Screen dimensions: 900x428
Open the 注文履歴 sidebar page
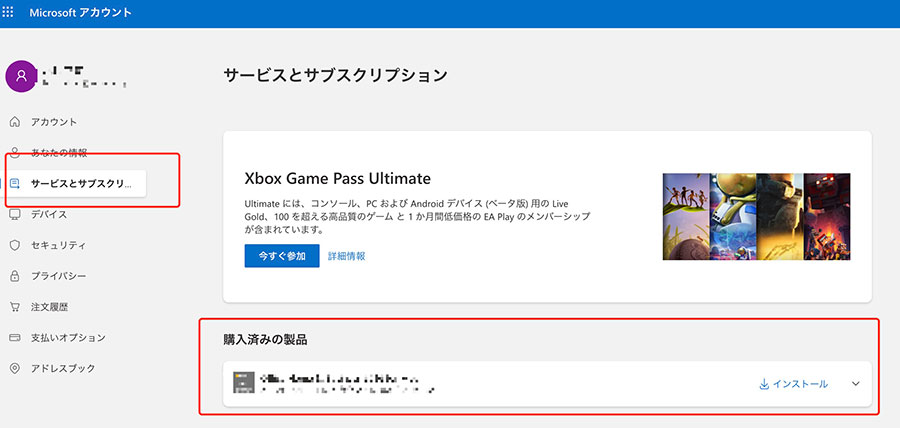tap(50, 307)
